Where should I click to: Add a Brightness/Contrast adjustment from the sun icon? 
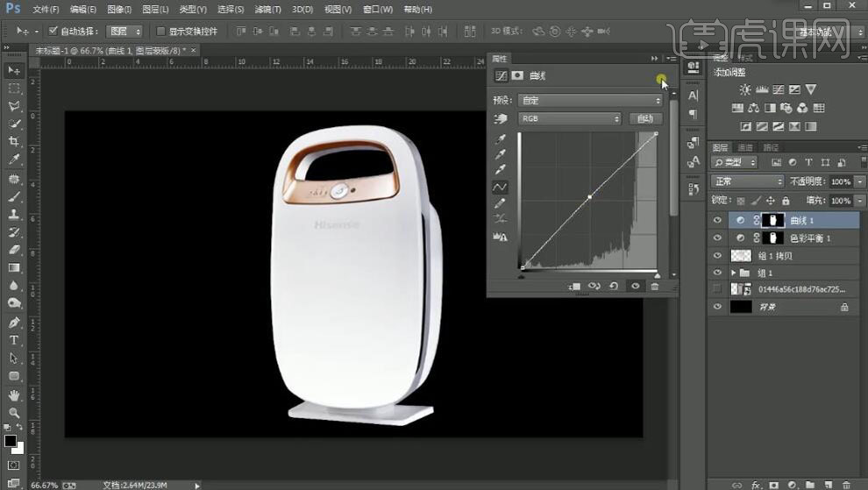tap(744, 89)
